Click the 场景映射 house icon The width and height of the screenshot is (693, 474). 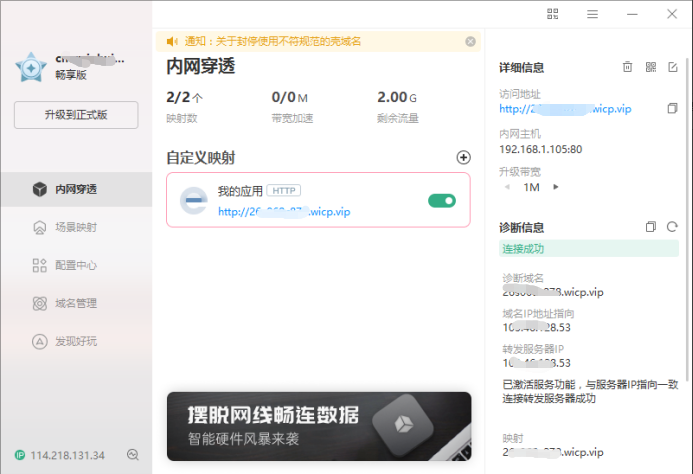(x=40, y=227)
